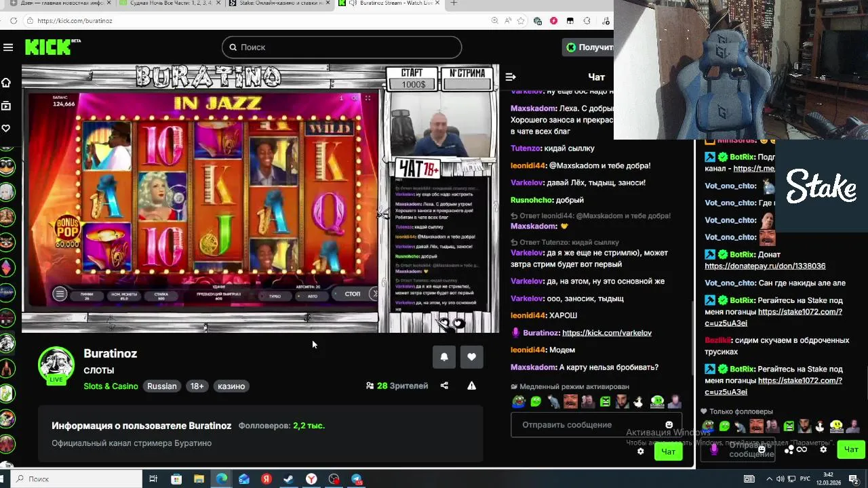Open the emoji picker in left chat input

[x=669, y=425]
